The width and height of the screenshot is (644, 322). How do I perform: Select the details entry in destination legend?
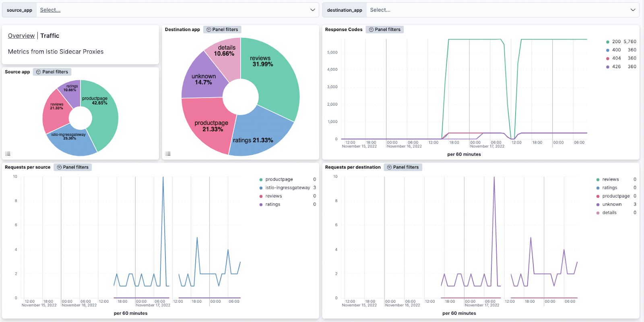point(609,213)
